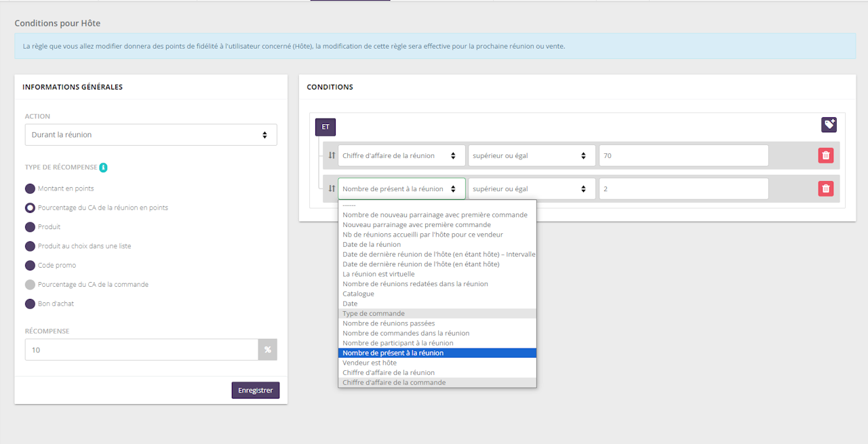Click the percent symbol next to Récompense
This screenshot has width=868, height=444.
[x=267, y=350]
